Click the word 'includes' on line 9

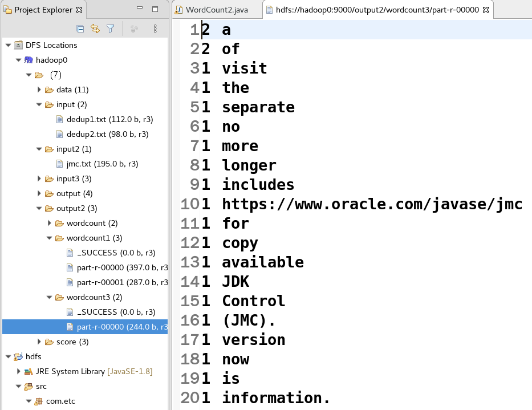pos(258,185)
